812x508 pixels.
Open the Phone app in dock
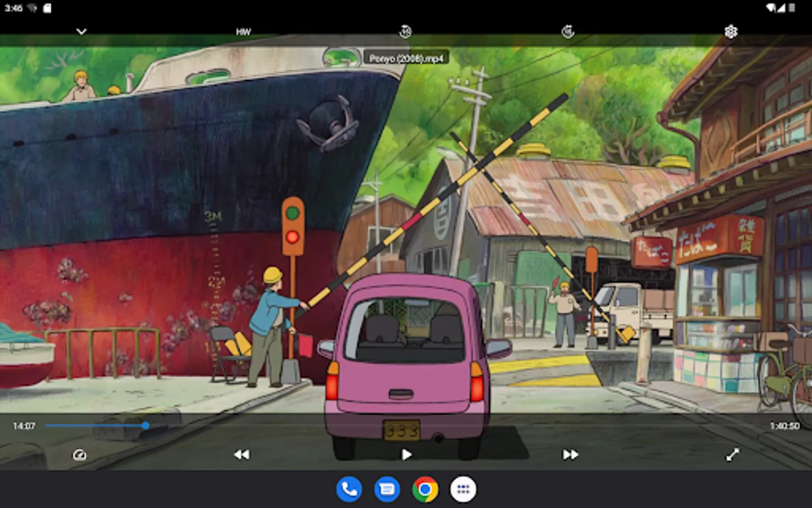[x=349, y=489]
